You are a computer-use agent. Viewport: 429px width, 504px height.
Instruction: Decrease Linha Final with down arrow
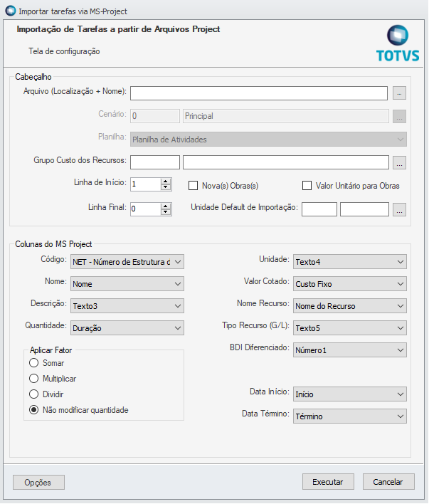coord(166,212)
